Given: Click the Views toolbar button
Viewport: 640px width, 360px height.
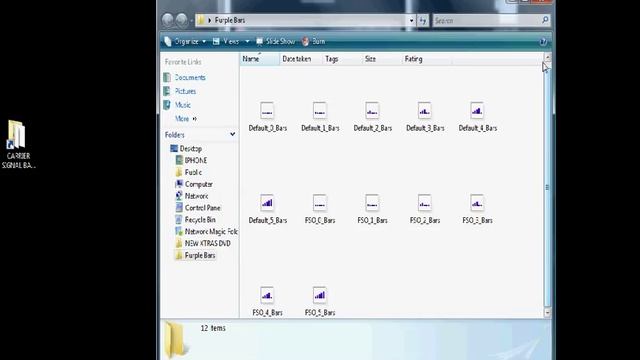Looking at the screenshot, I should tap(226, 41).
